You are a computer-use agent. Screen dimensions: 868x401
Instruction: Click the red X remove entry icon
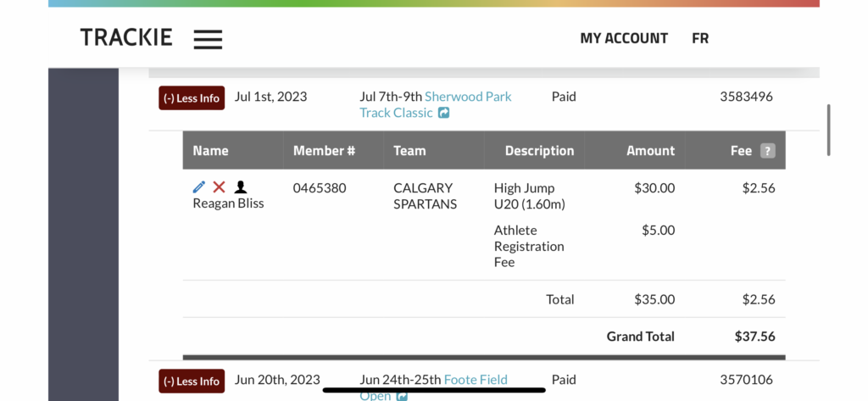220,187
